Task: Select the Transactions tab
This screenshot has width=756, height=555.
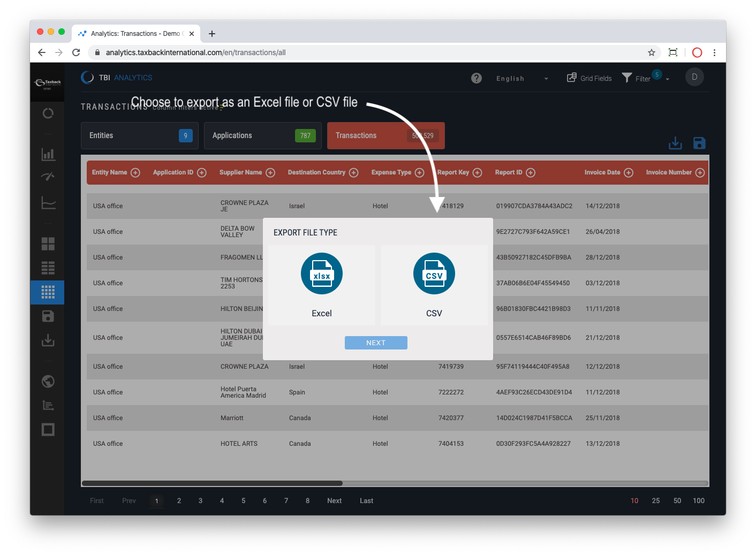Action: click(386, 135)
